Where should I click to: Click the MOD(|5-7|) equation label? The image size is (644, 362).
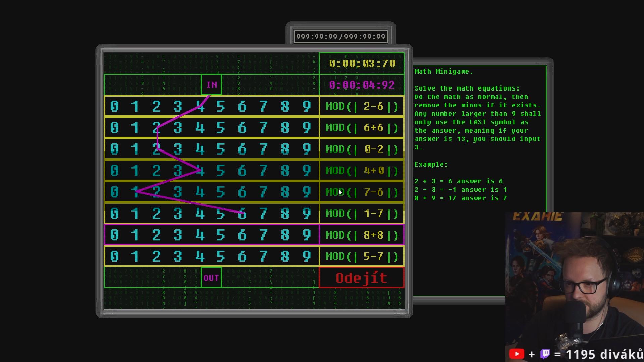point(362,256)
